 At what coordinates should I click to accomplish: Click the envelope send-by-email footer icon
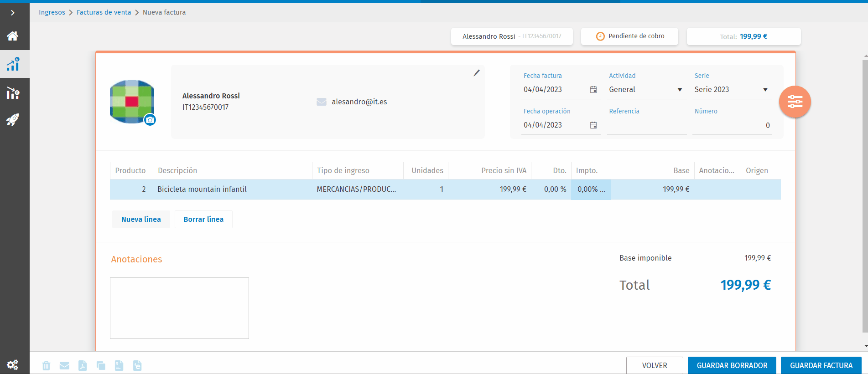pyautogui.click(x=64, y=365)
